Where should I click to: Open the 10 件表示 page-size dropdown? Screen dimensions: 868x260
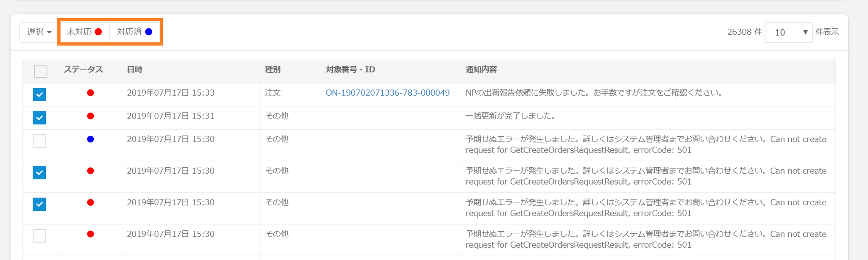[788, 32]
